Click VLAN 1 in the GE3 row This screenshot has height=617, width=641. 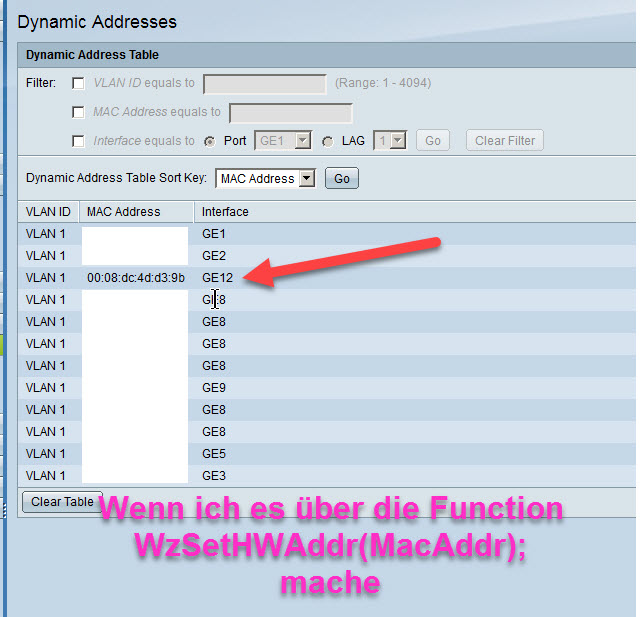coord(45,476)
